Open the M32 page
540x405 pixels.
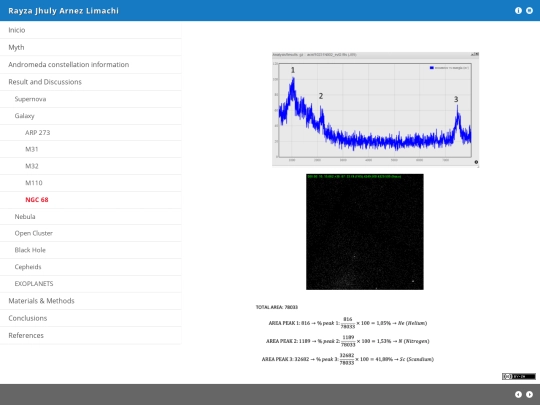(x=91, y=166)
